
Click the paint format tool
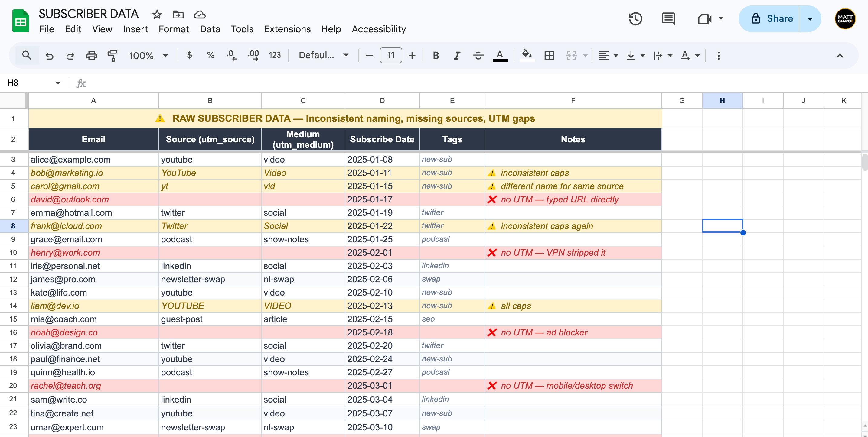tap(112, 55)
